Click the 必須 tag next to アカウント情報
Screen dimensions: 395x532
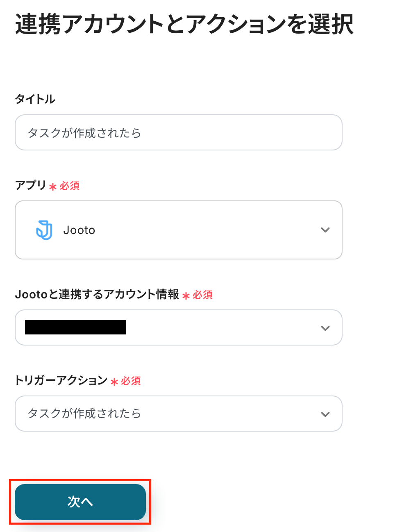[x=203, y=295]
